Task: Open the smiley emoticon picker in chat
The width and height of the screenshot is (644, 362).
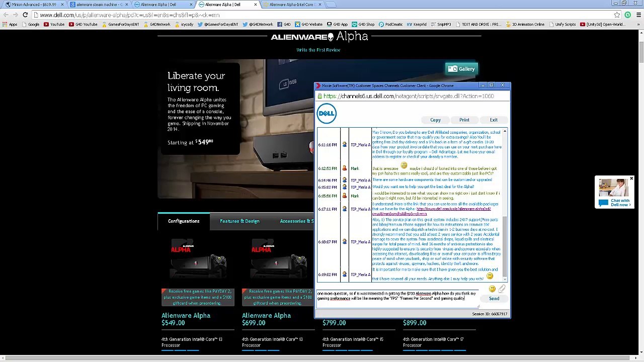Action: pyautogui.click(x=492, y=289)
